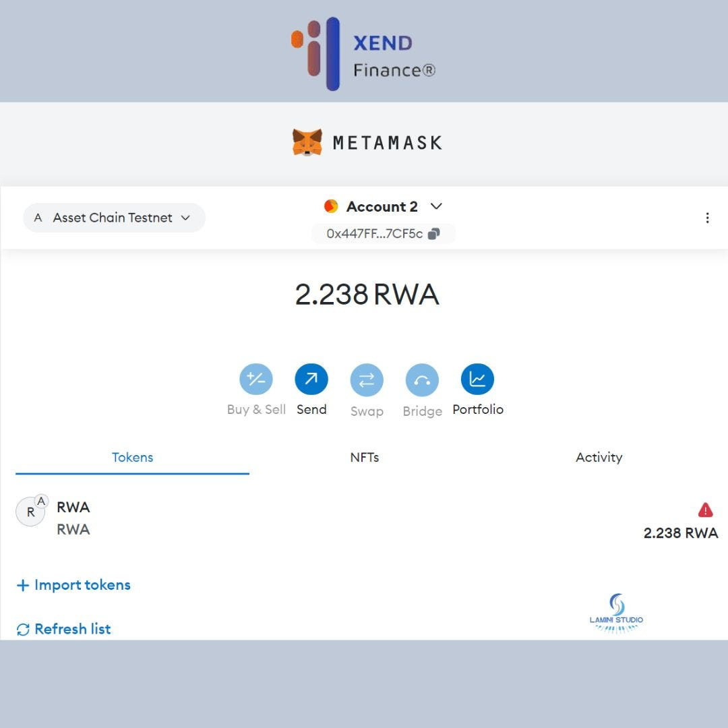The height and width of the screenshot is (728, 728).
Task: Click the Account 2 colored identicon
Action: [331, 206]
